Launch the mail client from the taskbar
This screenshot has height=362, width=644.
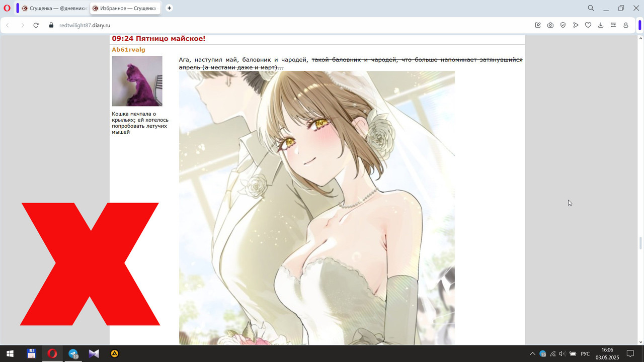pos(94,353)
